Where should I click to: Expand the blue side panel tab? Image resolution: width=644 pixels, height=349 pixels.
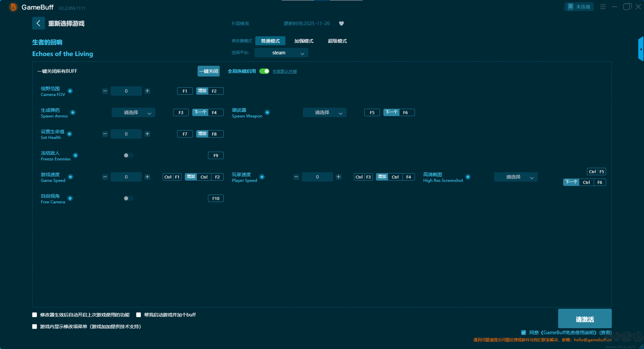tap(641, 49)
